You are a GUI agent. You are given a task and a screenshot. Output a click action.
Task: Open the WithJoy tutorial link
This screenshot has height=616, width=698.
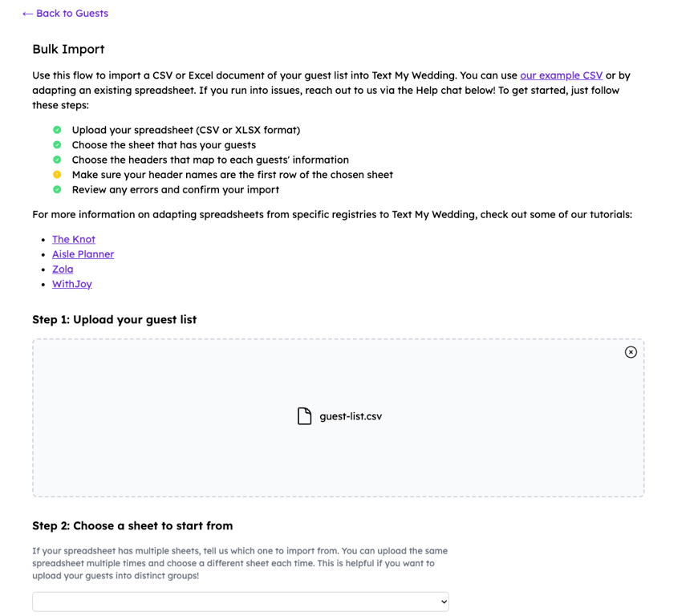[x=72, y=284]
